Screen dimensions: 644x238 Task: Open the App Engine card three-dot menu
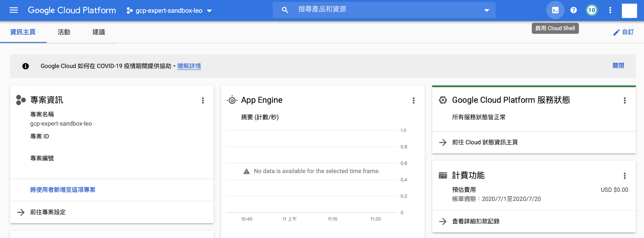point(414,100)
